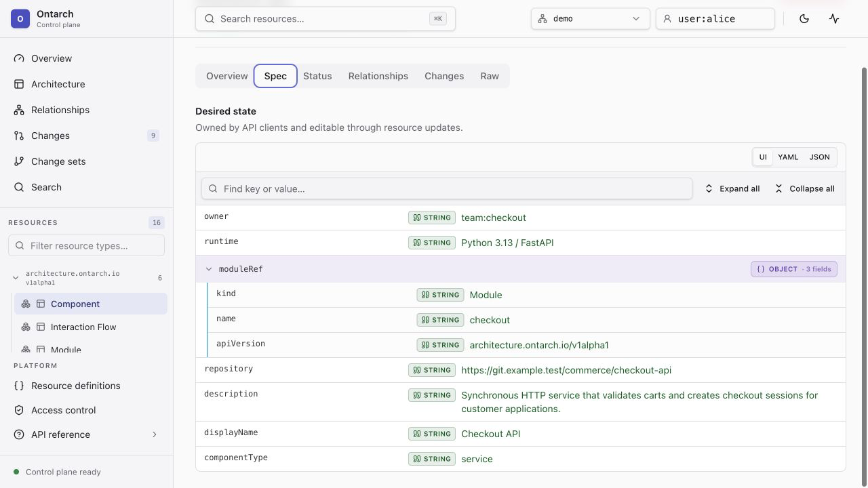
Task: Select the JSON view mode
Action: tap(819, 157)
